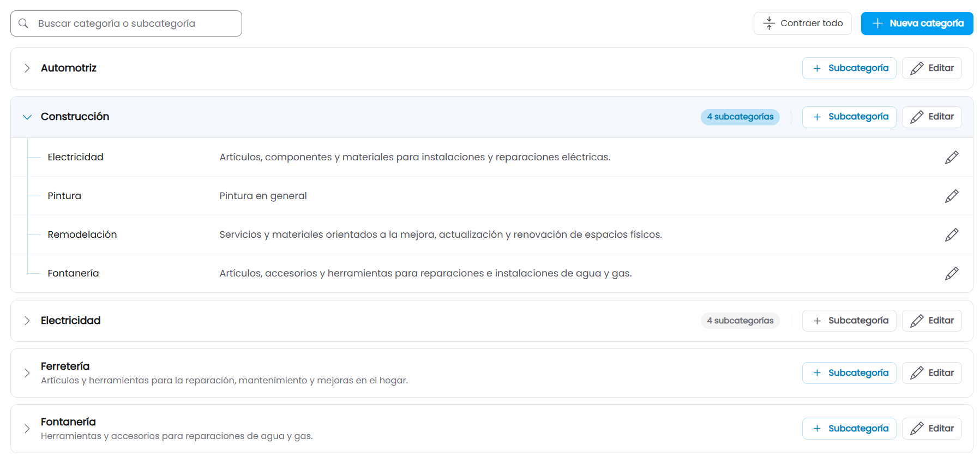Collapse the Construcción category
The image size is (980, 457).
[x=27, y=117]
